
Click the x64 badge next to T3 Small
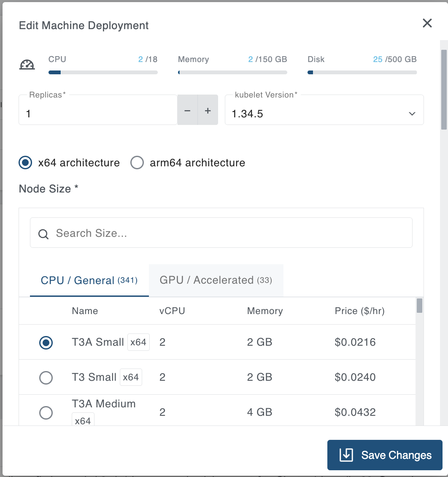pyautogui.click(x=131, y=377)
